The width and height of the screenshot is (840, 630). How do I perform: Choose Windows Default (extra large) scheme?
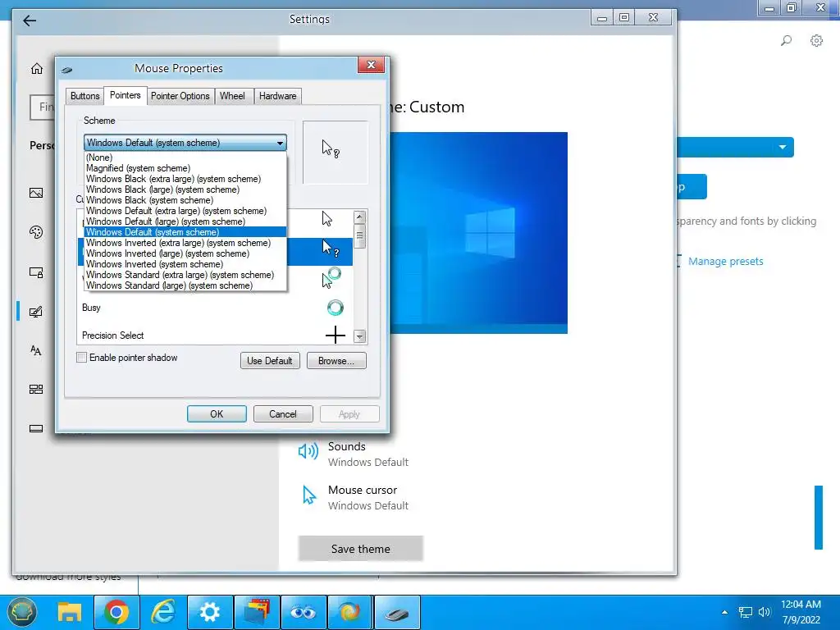[185, 211]
